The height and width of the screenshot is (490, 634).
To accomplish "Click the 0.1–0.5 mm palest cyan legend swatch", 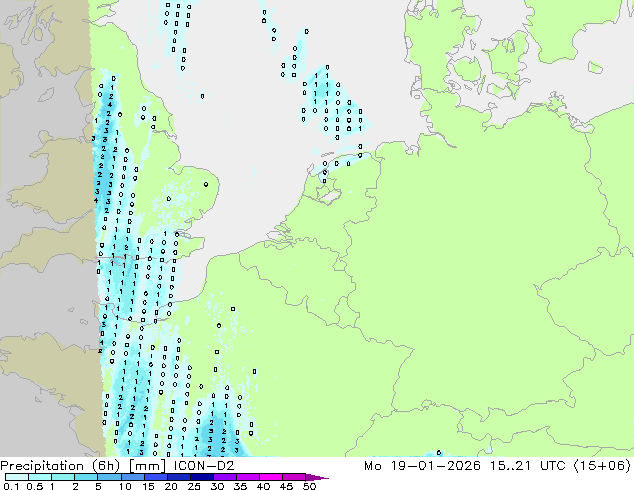I will click(x=17, y=477).
